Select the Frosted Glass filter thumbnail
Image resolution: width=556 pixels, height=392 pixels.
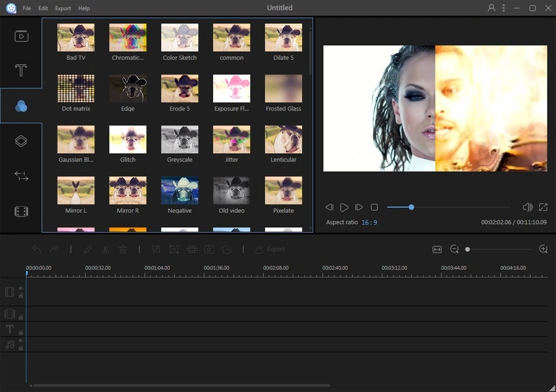point(284,89)
